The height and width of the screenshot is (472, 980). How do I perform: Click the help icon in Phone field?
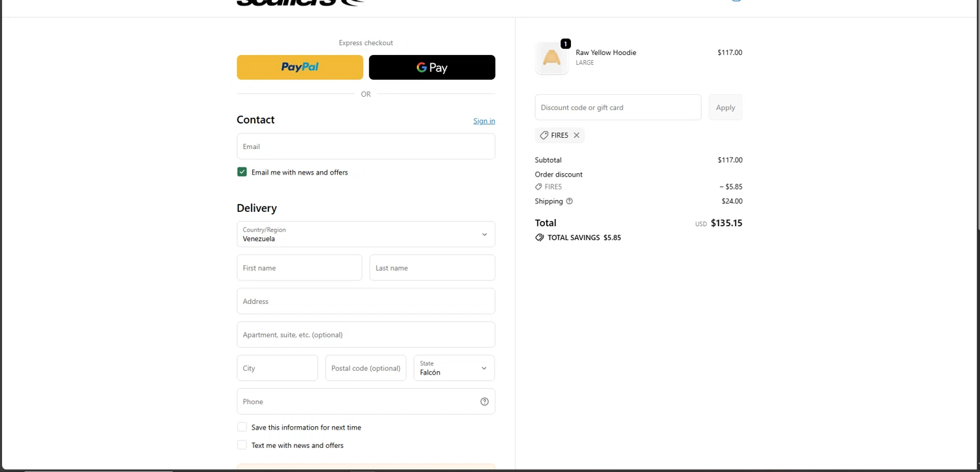click(484, 401)
